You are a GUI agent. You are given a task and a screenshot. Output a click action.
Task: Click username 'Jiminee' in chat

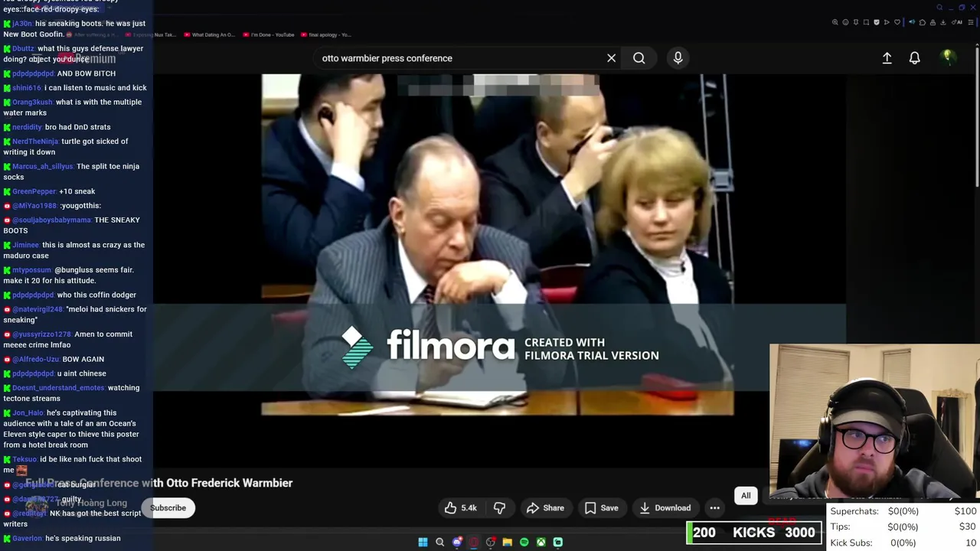25,245
